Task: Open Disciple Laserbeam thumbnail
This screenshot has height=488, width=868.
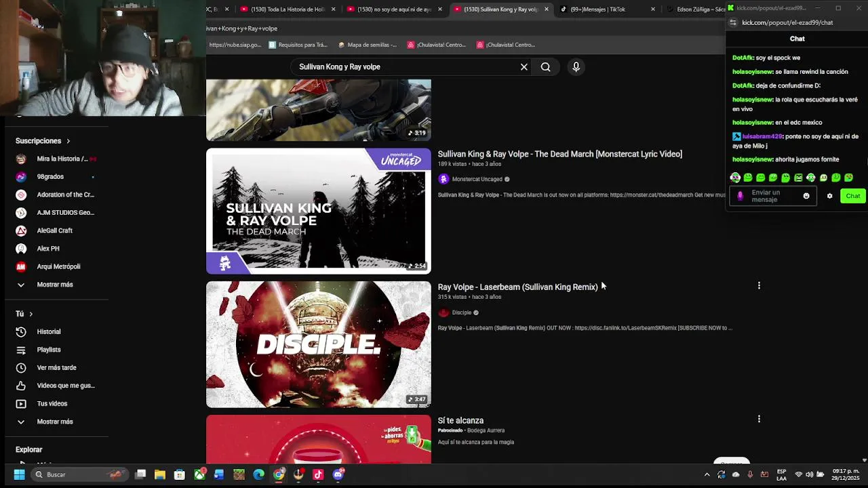Action: click(x=319, y=344)
